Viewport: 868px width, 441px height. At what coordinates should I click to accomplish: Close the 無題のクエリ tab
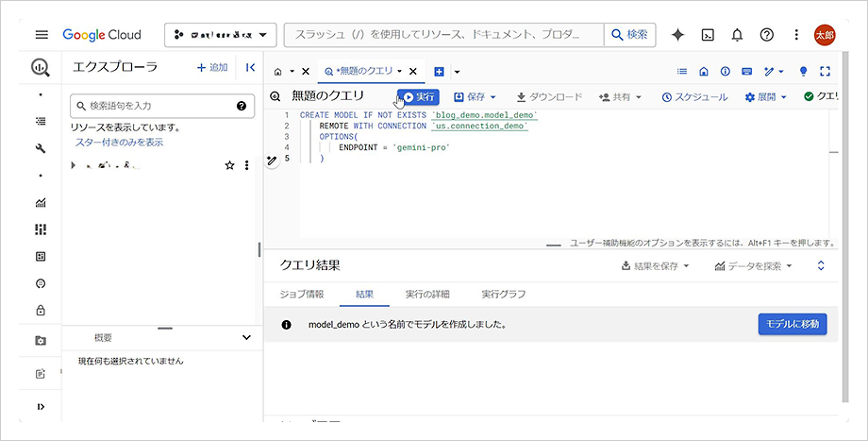tap(412, 72)
